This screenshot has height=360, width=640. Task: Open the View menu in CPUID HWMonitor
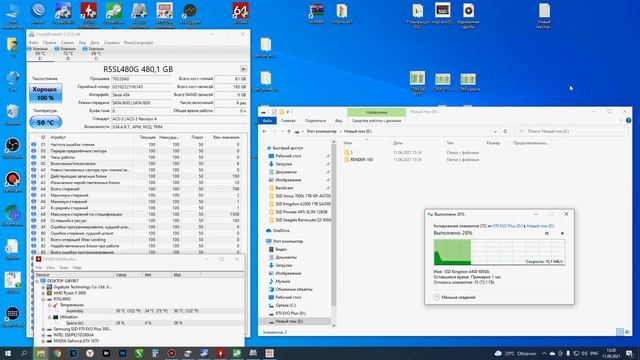click(x=50, y=268)
